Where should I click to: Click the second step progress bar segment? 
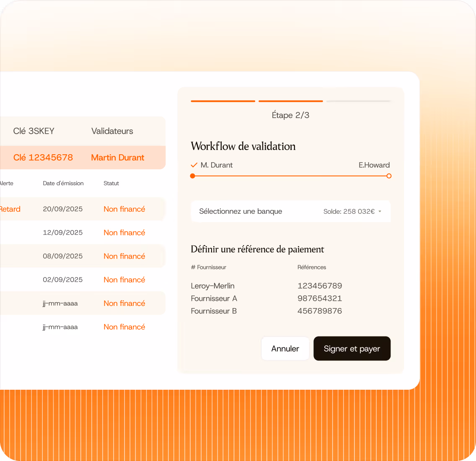tap(290, 101)
